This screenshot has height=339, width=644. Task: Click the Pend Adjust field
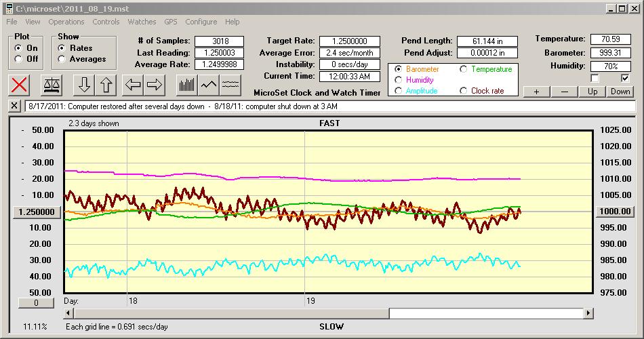[x=487, y=53]
